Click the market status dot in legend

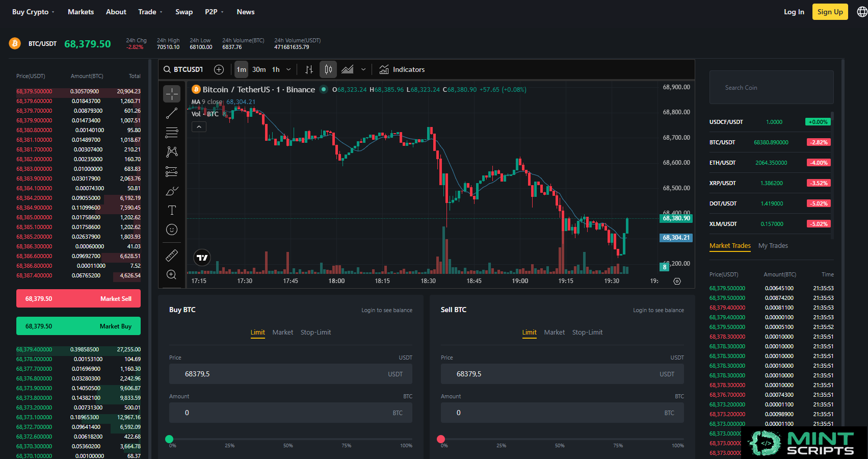pos(323,89)
